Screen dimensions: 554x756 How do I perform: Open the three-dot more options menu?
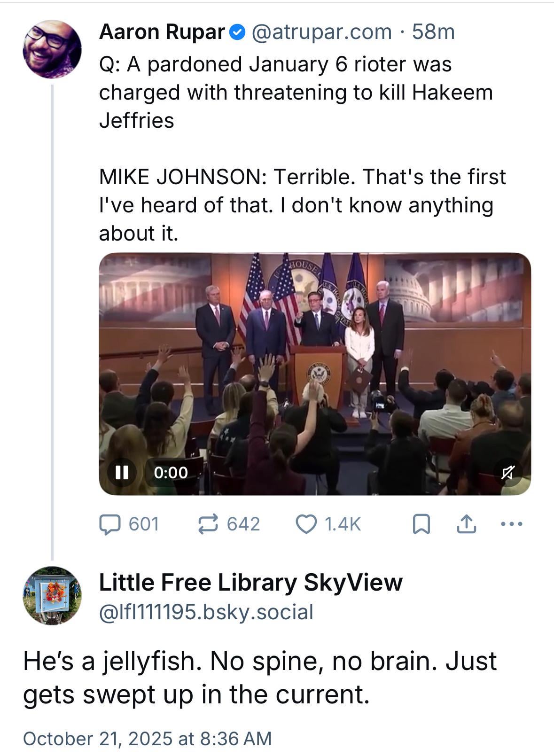[x=511, y=523]
